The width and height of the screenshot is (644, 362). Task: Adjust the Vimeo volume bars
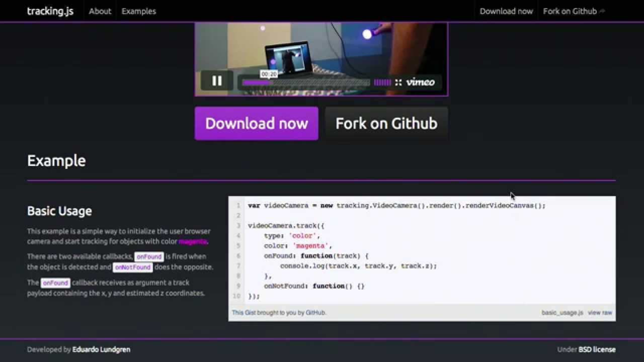(382, 82)
